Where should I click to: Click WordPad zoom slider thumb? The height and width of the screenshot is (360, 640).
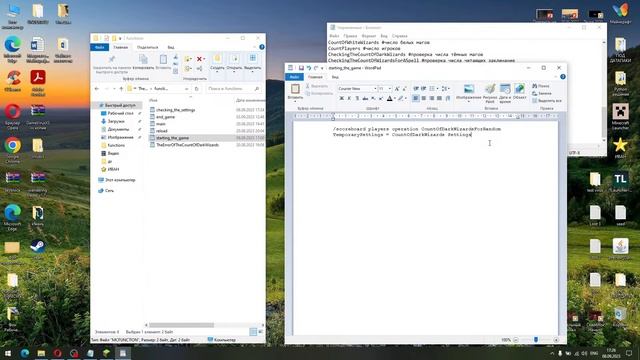click(536, 340)
